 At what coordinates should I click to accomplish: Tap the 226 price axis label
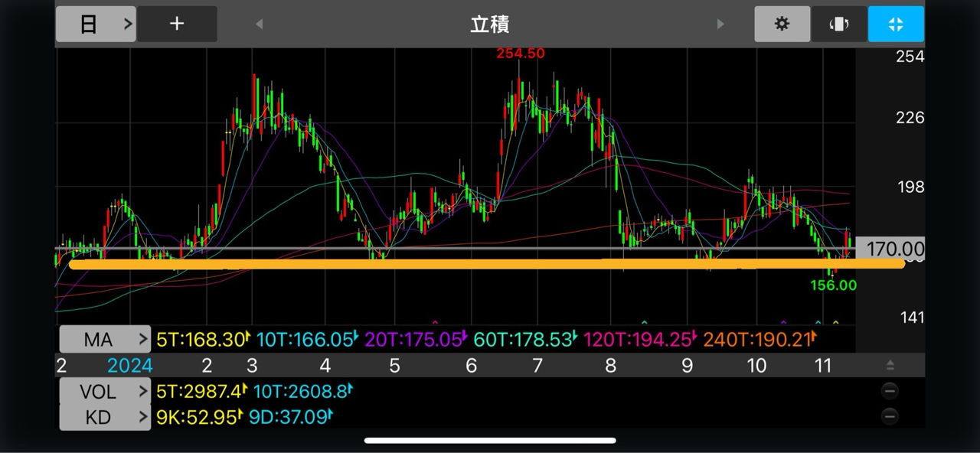tap(910, 118)
